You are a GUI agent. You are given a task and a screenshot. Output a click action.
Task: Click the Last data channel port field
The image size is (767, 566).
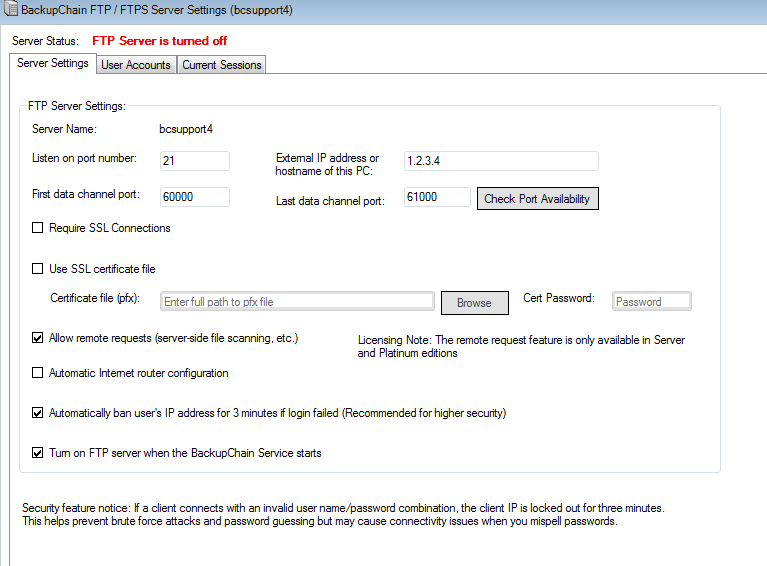pyautogui.click(x=437, y=197)
